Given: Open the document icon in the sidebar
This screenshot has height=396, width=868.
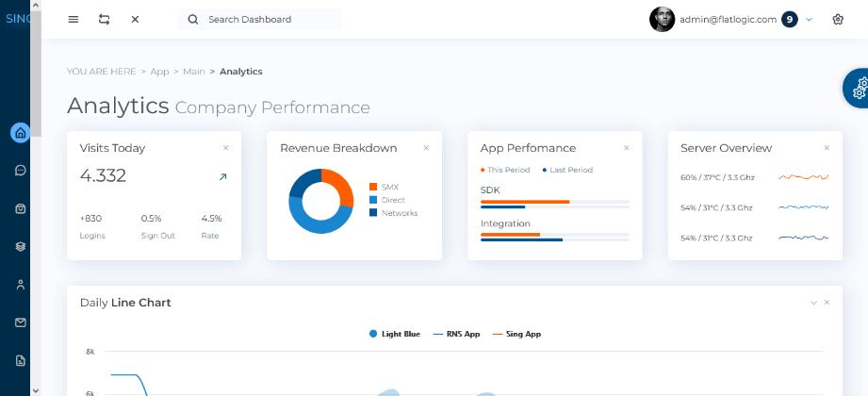Looking at the screenshot, I should pos(21,361).
